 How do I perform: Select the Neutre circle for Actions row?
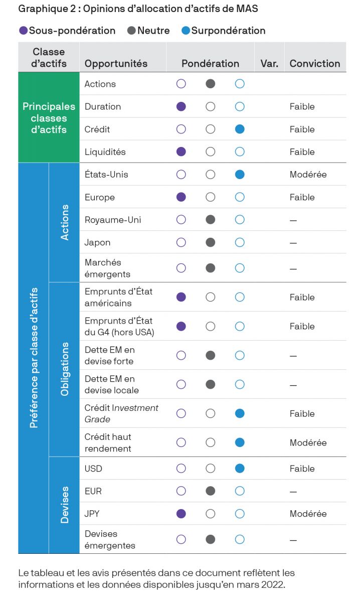click(211, 84)
